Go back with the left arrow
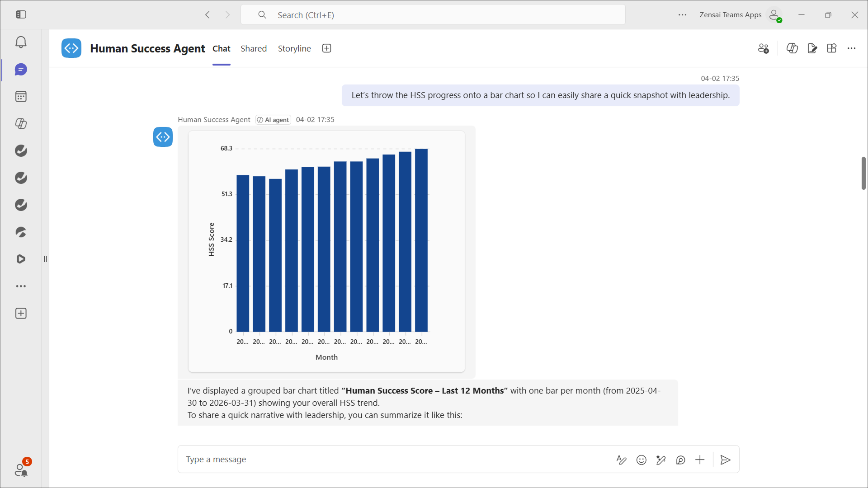Screen dimensions: 868x488 point(208,15)
